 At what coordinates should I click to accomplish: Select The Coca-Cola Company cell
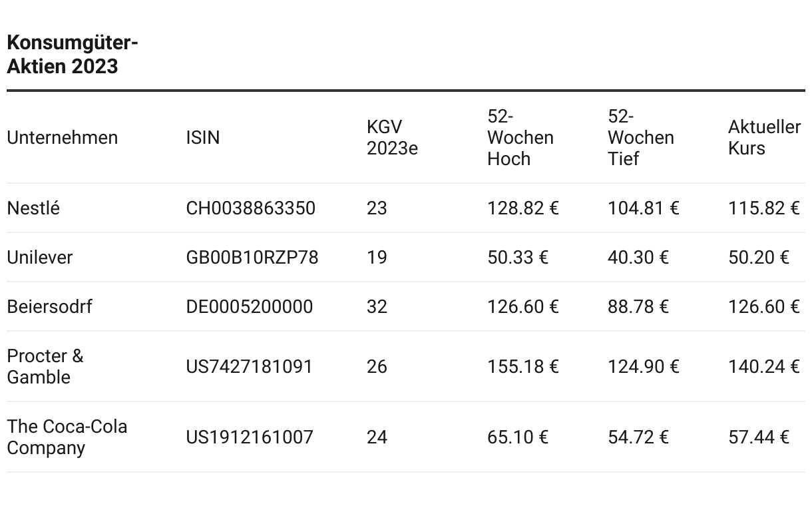pos(67,437)
